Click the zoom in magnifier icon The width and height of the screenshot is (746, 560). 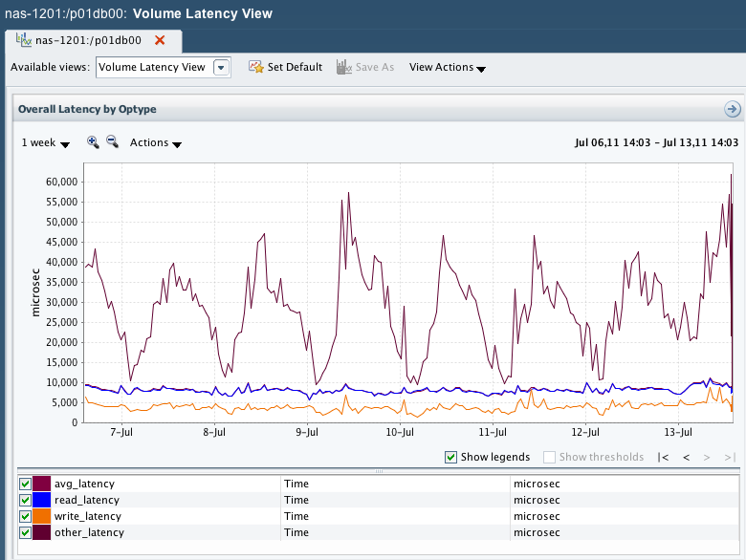93,142
